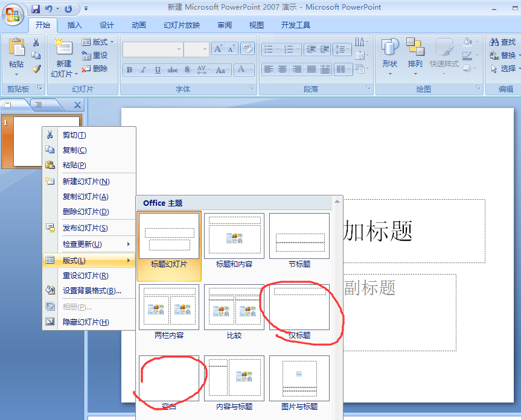The width and height of the screenshot is (521, 420).
Task: Open the ribbon Layout (版式) dropdown
Action: (98, 42)
